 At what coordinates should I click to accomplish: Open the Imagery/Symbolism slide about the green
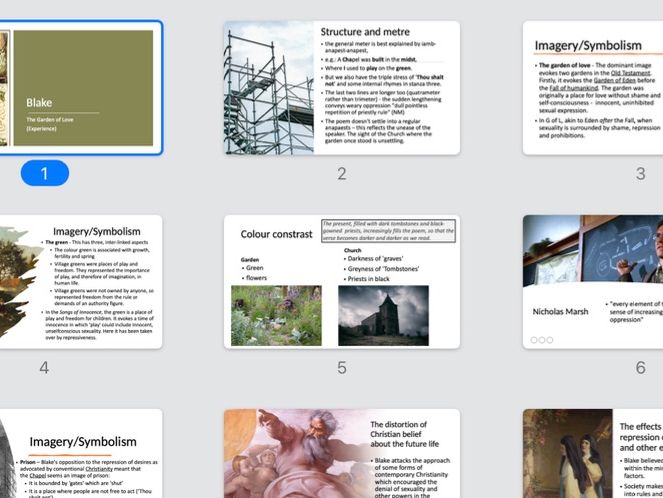80,282
